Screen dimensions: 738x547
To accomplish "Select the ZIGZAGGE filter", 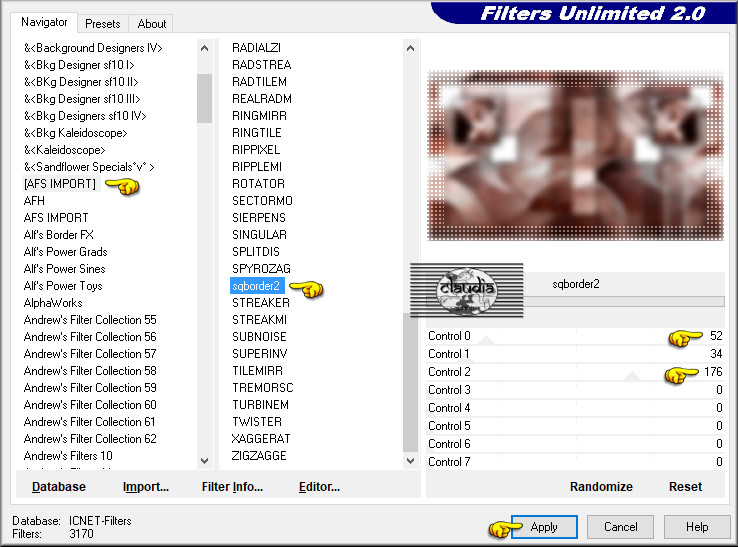I will (x=259, y=456).
